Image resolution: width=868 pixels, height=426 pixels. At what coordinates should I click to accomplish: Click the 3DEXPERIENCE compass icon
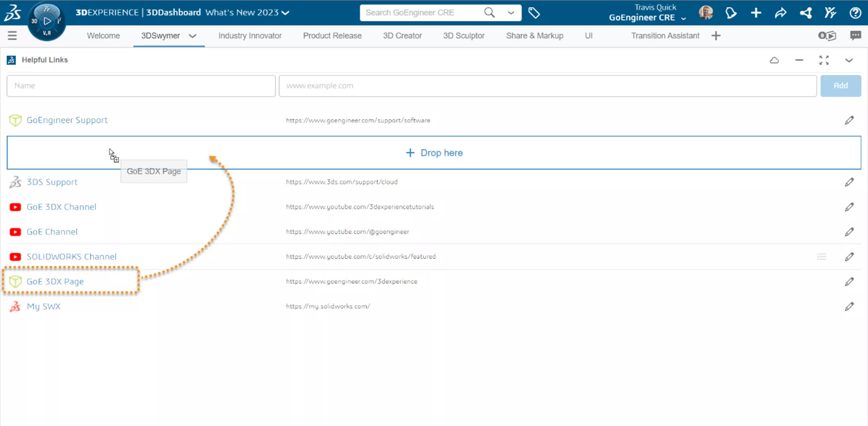click(x=46, y=21)
